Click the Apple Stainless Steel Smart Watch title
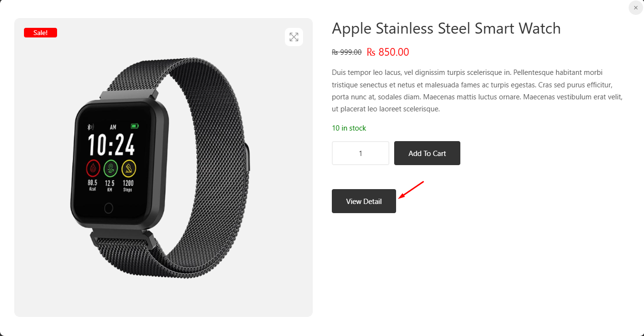The height and width of the screenshot is (336, 644). click(x=446, y=28)
